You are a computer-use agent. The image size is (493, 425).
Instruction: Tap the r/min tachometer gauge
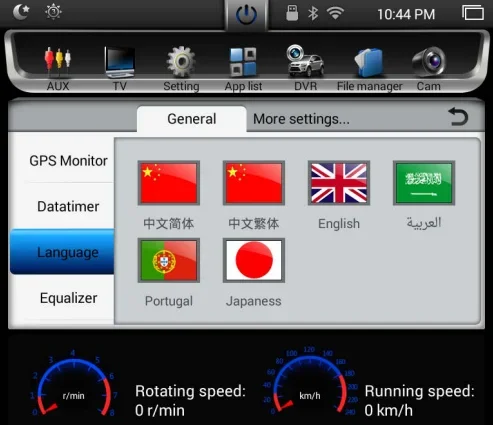(74, 383)
